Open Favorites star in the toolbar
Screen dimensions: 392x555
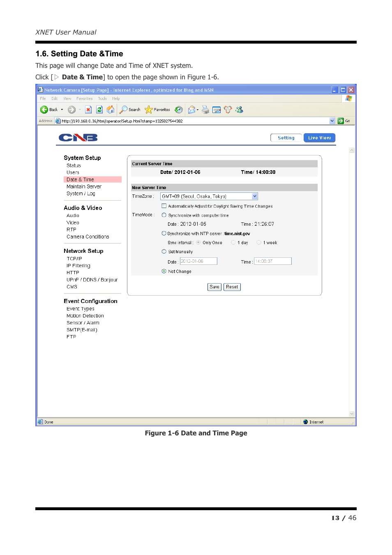(148, 109)
